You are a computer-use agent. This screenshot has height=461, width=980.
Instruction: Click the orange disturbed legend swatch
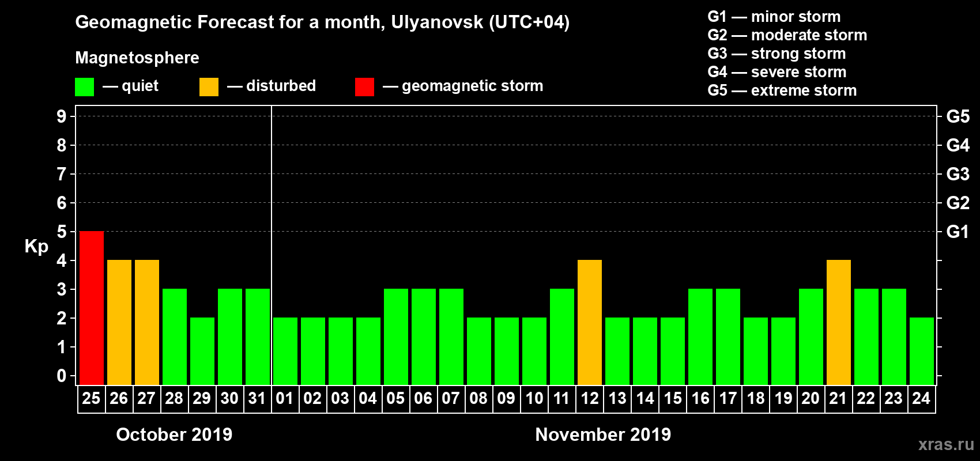click(x=209, y=87)
